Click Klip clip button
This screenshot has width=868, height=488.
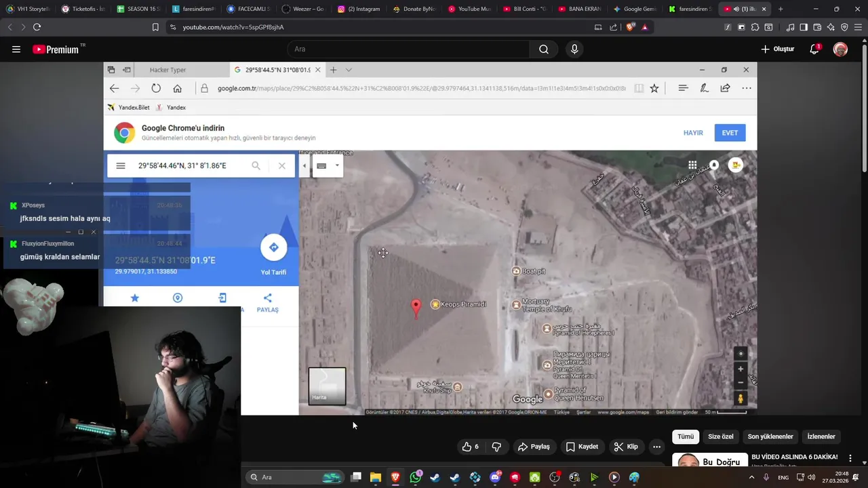click(625, 447)
